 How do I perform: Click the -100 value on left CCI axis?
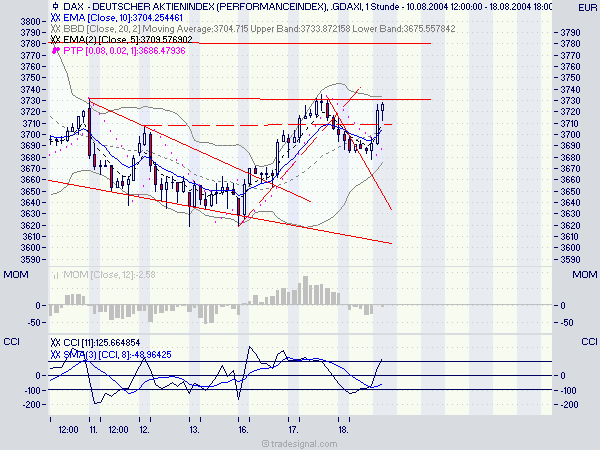pyautogui.click(x=32, y=390)
